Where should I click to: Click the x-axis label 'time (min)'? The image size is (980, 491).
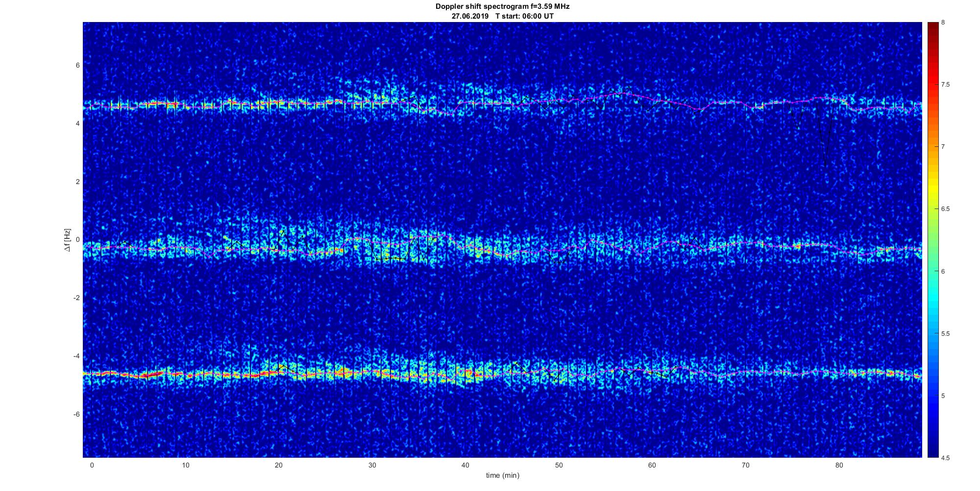click(x=502, y=475)
